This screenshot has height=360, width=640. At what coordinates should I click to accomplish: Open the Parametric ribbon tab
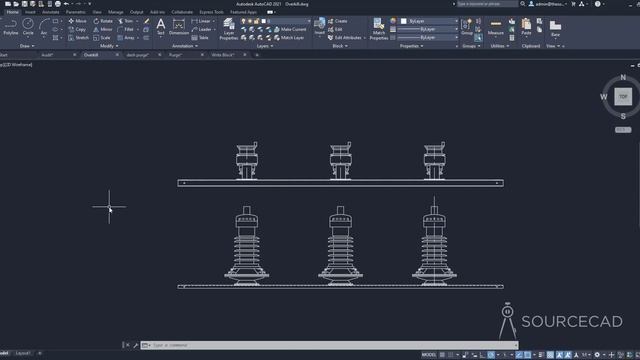pos(76,12)
